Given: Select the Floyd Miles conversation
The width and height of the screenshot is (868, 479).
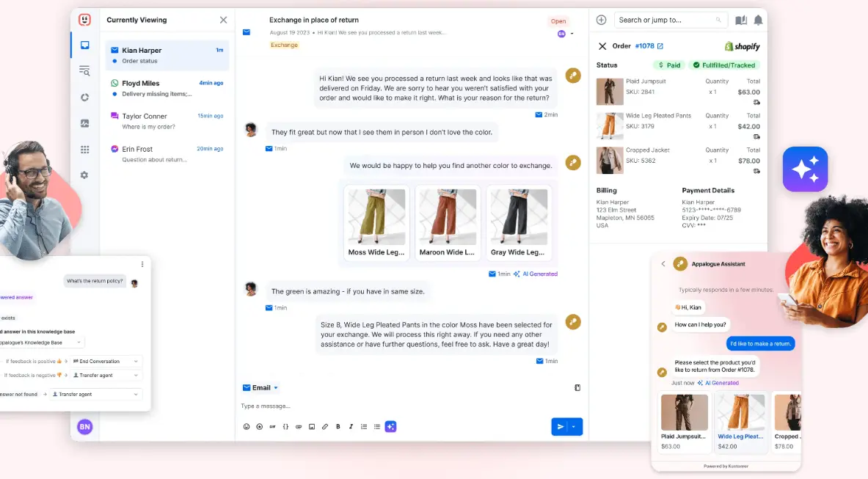Looking at the screenshot, I should click(x=167, y=88).
